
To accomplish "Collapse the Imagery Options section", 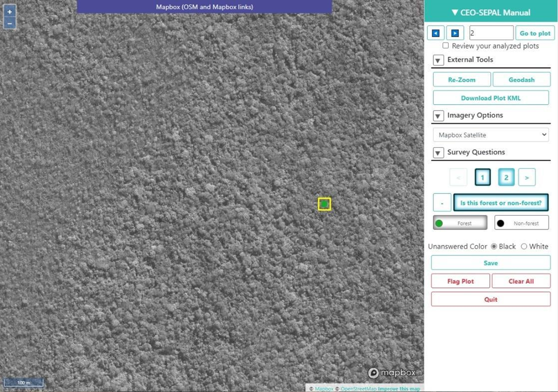I will point(438,116).
